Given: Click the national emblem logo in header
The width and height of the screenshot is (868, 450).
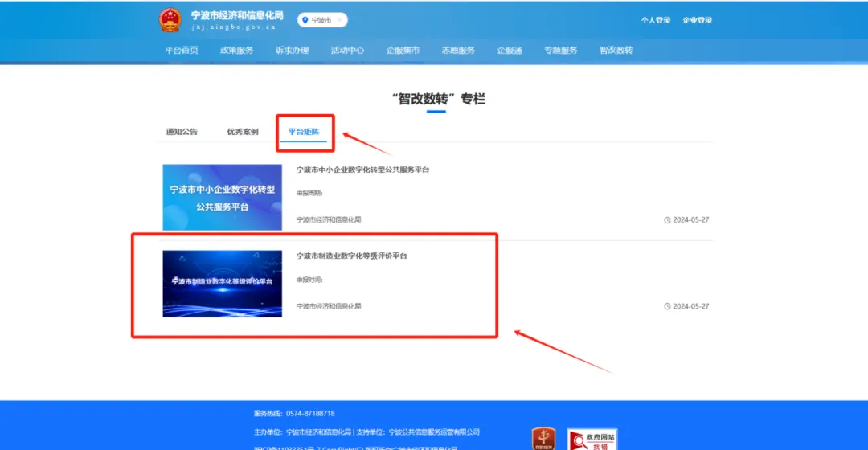Looking at the screenshot, I should [170, 19].
